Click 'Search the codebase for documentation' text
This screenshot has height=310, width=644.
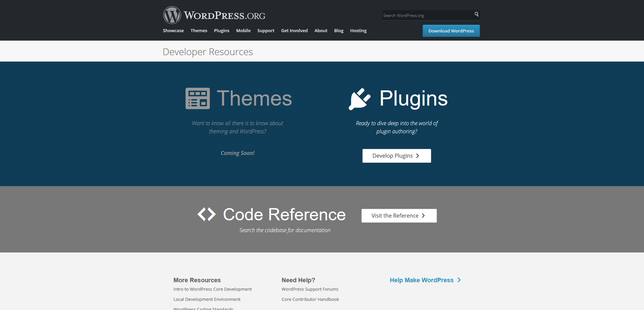[x=285, y=230]
